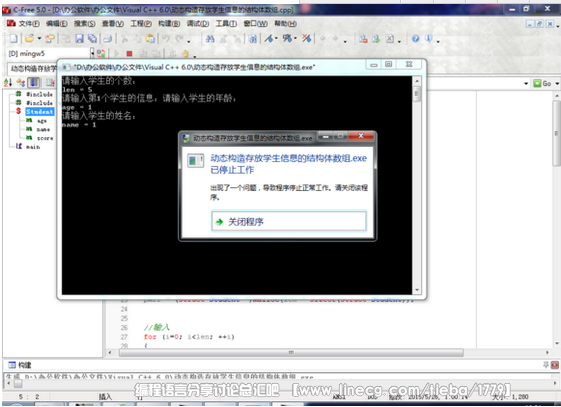
Task: Expand the bookmark flag dropdown arrow
Action: pos(276,39)
